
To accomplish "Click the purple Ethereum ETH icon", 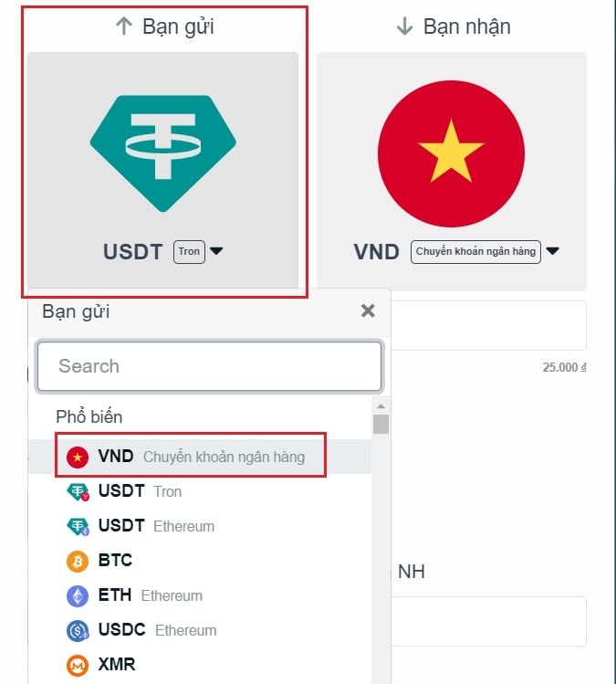I will pyautogui.click(x=78, y=596).
